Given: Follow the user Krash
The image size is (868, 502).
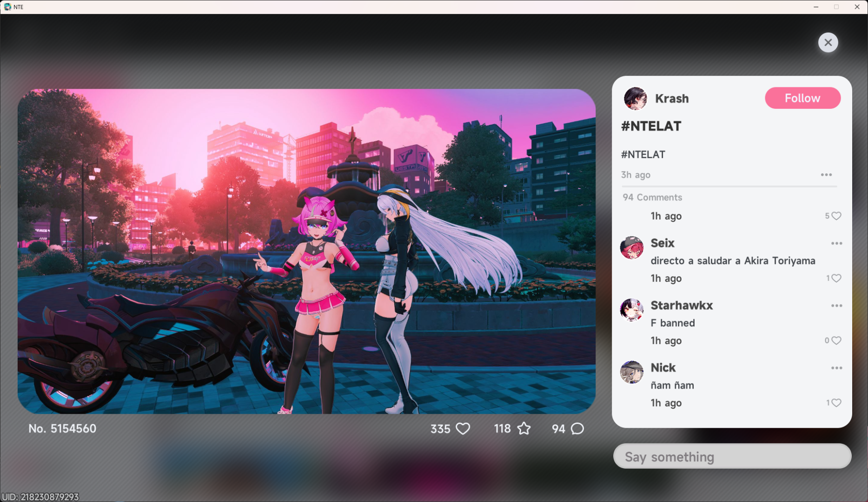Looking at the screenshot, I should point(802,98).
